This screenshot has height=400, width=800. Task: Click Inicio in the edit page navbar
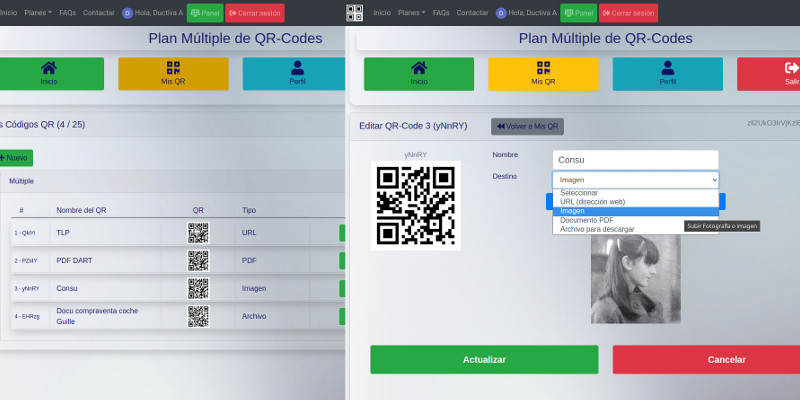[x=382, y=13]
